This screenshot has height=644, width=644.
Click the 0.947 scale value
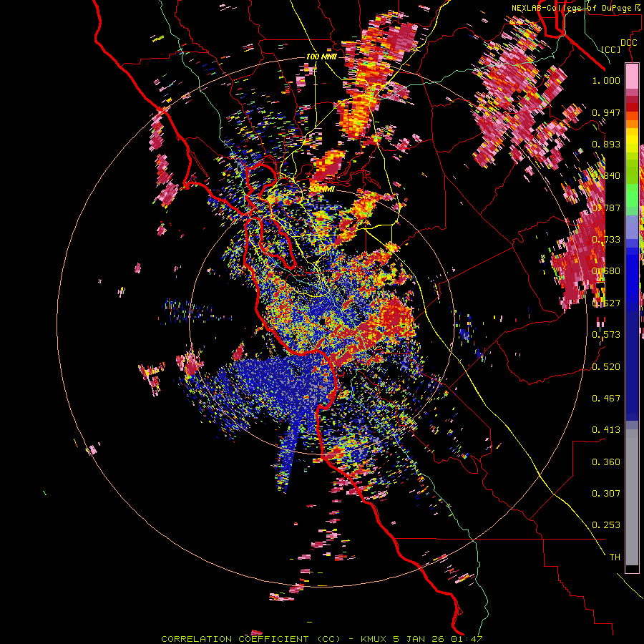(606, 112)
